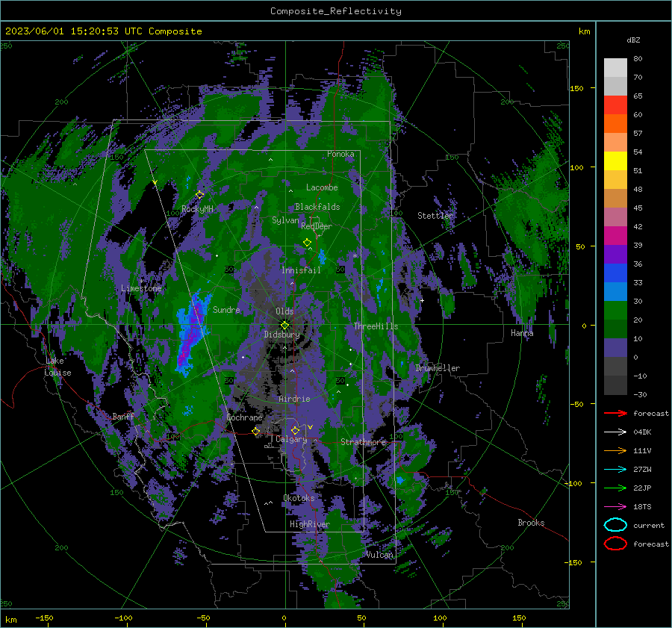Click the 18TS legend label
The width and height of the screenshot is (672, 628).
(642, 507)
